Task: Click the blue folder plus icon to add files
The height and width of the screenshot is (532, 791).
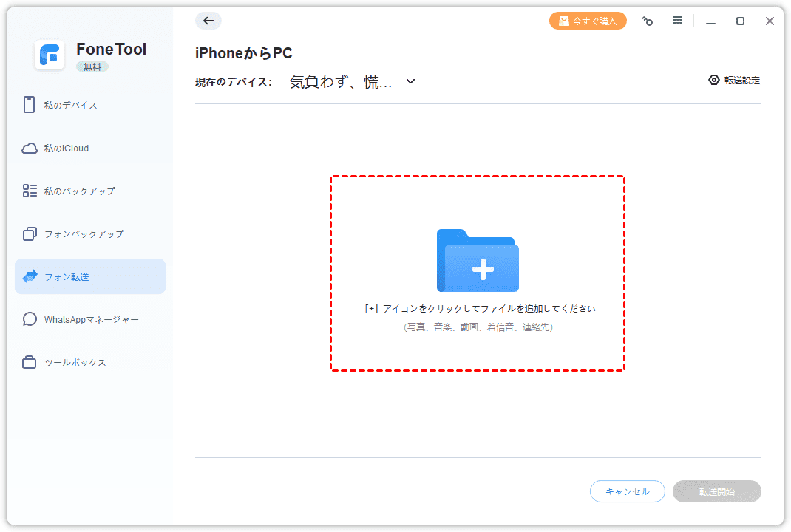Action: [478, 260]
